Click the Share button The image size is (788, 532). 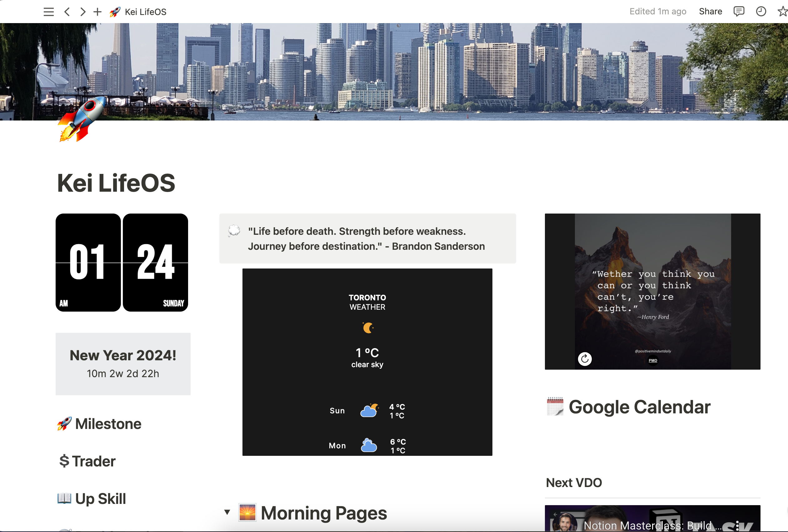pos(710,12)
